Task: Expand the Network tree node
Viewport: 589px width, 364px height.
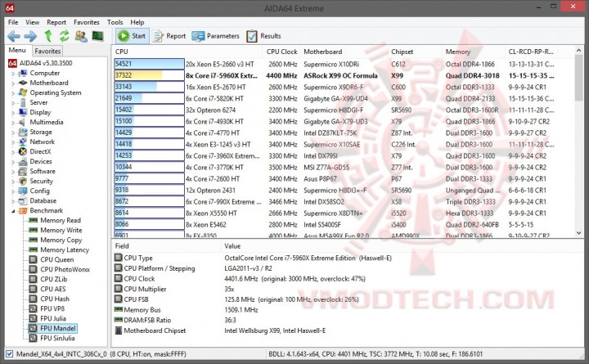Action: point(13,142)
